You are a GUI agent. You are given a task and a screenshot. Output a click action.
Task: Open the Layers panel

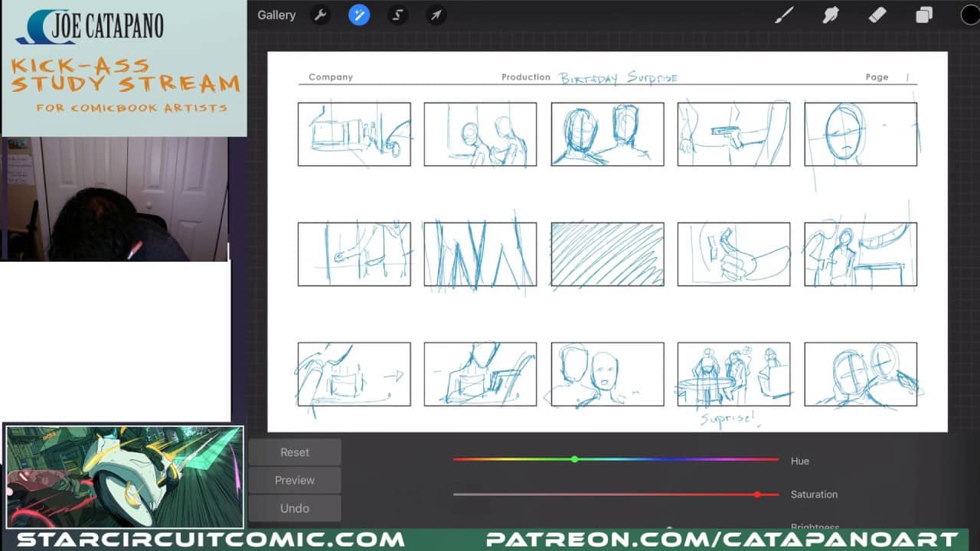coord(924,15)
